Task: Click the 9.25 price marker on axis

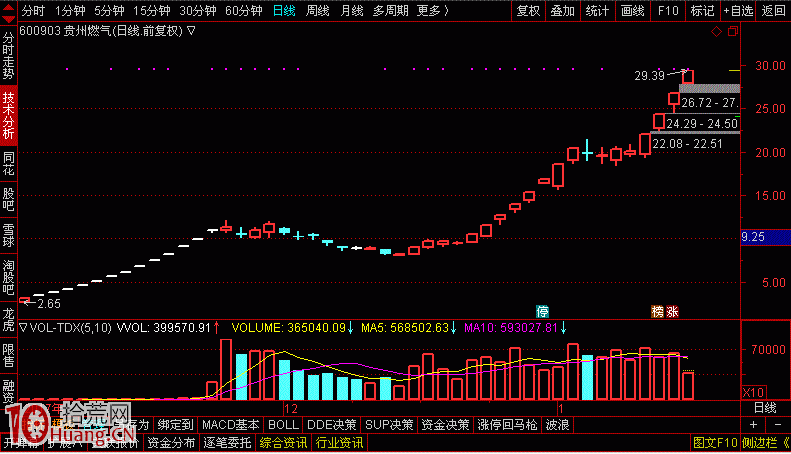Action: (766, 237)
